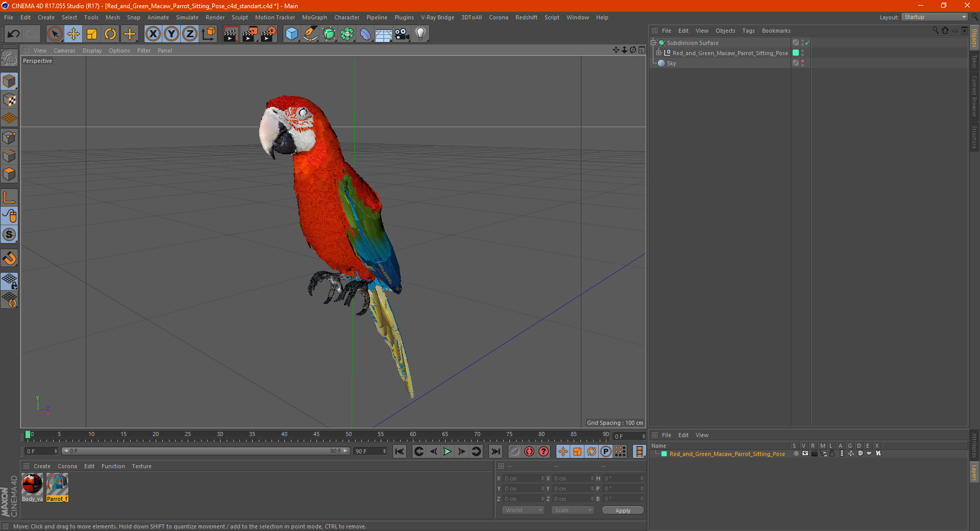Click Make Editable icon in left toolbar
Viewport: 980px width, 531px height.
pos(9,58)
